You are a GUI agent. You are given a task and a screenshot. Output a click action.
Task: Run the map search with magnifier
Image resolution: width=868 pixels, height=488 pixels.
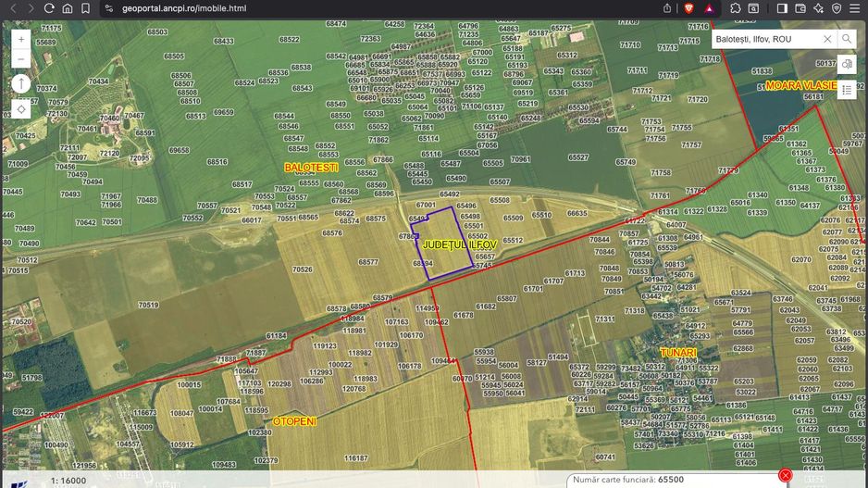847,39
